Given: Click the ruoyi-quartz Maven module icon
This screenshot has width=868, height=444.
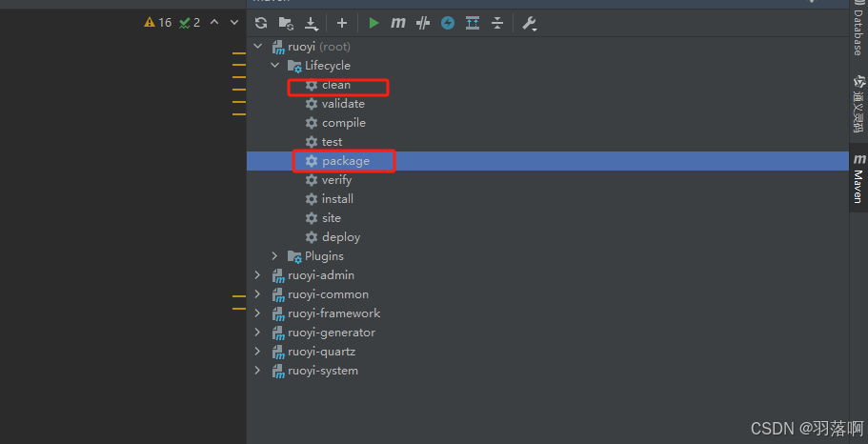Looking at the screenshot, I should click(278, 353).
